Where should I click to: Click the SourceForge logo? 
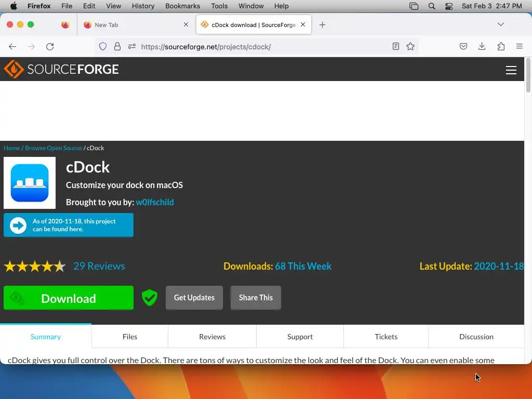pyautogui.click(x=61, y=69)
